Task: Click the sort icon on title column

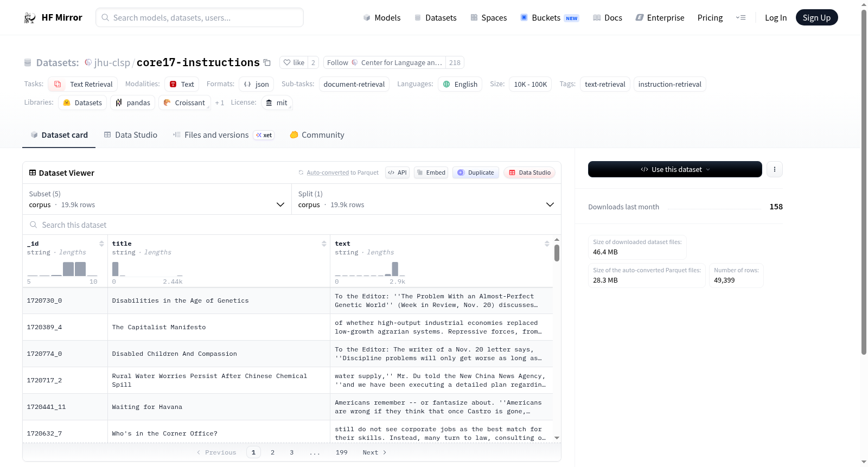Action: click(324, 244)
